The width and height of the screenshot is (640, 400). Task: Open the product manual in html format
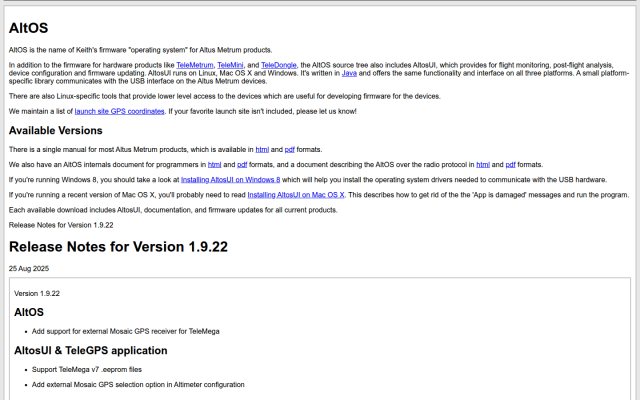pos(262,149)
